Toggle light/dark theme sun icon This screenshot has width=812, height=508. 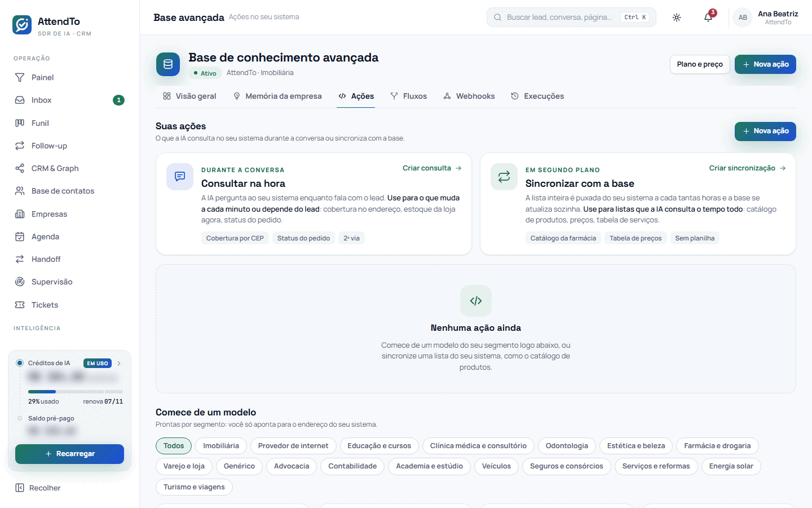tap(677, 17)
